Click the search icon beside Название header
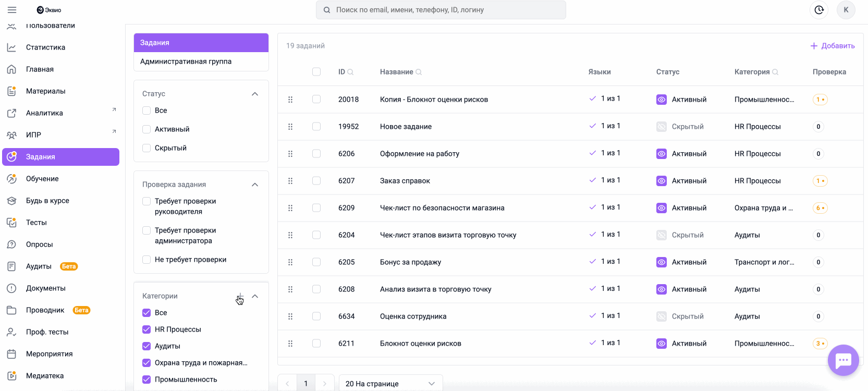The image size is (868, 391). 419,72
